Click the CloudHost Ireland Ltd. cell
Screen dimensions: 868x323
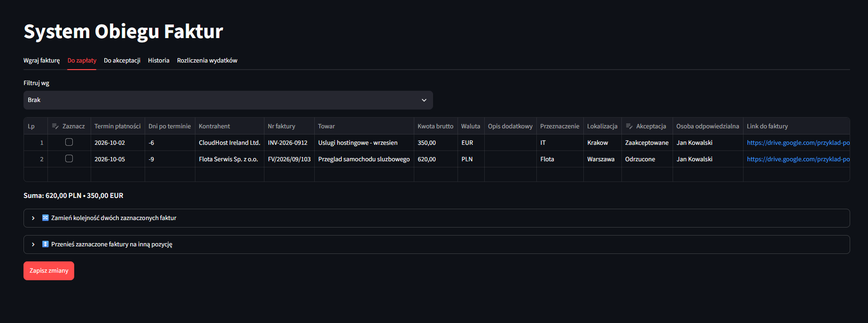[230, 142]
